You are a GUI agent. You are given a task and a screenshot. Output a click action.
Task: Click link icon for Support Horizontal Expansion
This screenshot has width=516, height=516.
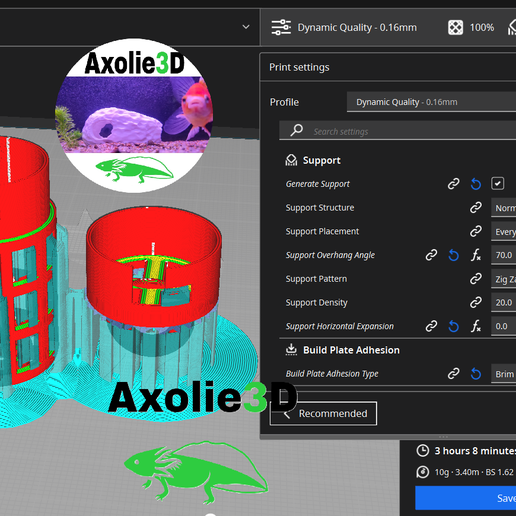click(x=431, y=326)
